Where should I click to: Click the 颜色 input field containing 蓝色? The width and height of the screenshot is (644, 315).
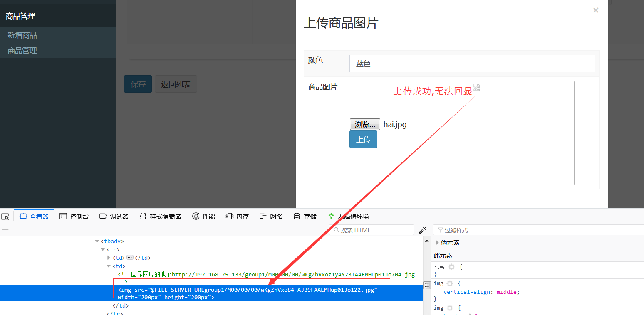coord(472,64)
